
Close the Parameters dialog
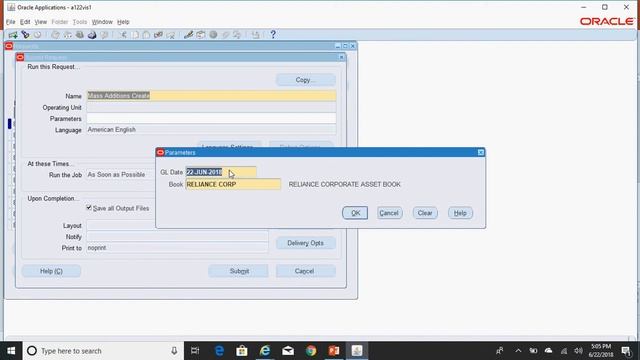tap(481, 152)
